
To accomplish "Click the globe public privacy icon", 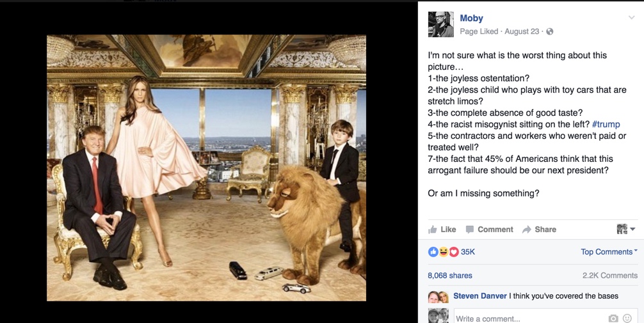I will point(549,31).
